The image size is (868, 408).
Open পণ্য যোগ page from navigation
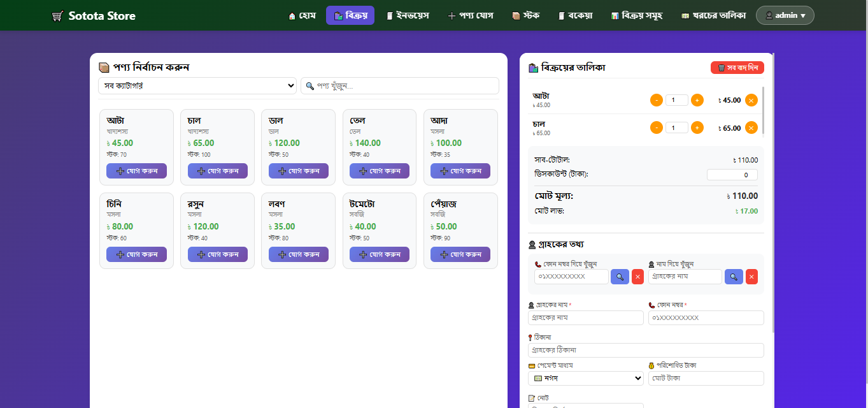(471, 15)
